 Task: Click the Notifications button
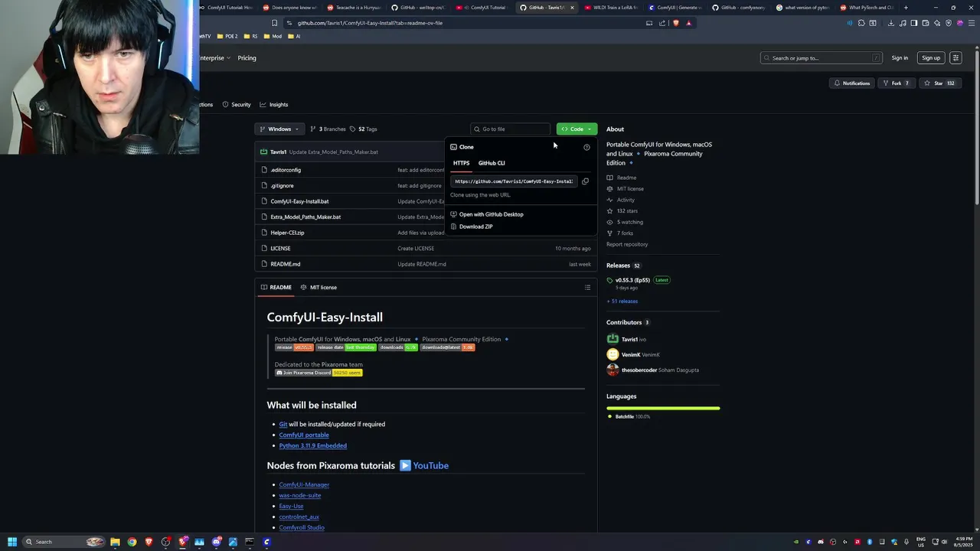tap(851, 83)
